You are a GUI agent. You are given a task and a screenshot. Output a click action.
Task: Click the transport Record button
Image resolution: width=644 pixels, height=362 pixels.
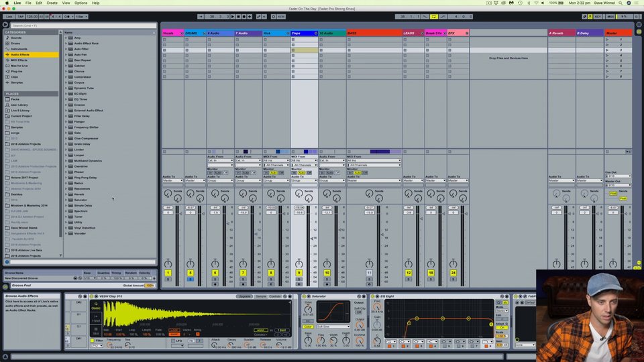pyautogui.click(x=244, y=17)
